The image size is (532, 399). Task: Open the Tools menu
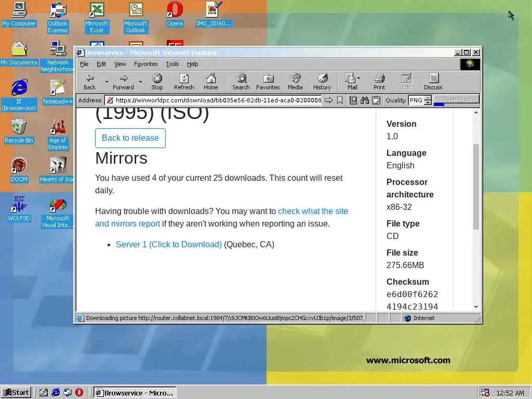(172, 64)
